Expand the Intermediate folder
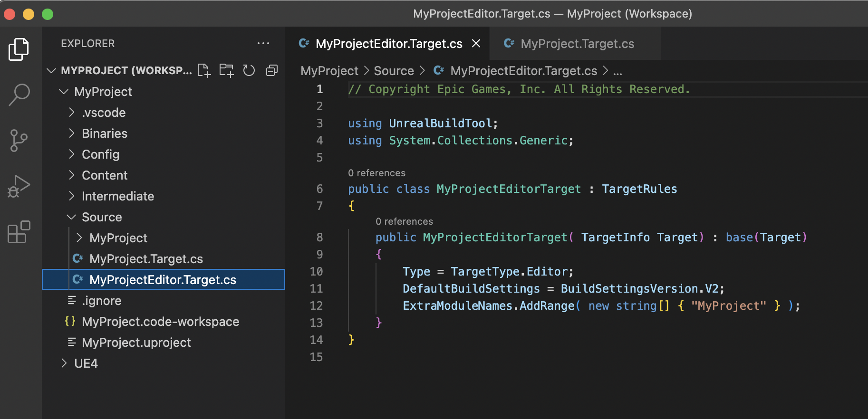868x419 pixels. click(71, 196)
